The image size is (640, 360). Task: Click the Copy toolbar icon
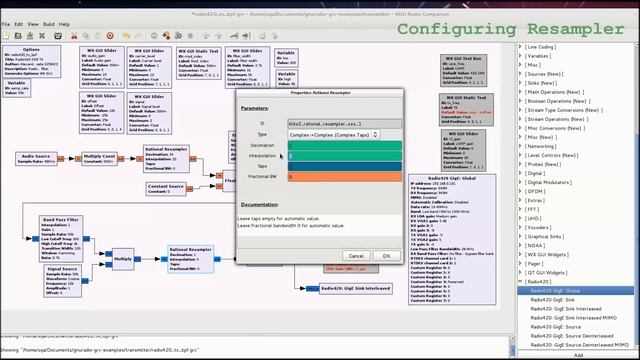pos(86,36)
